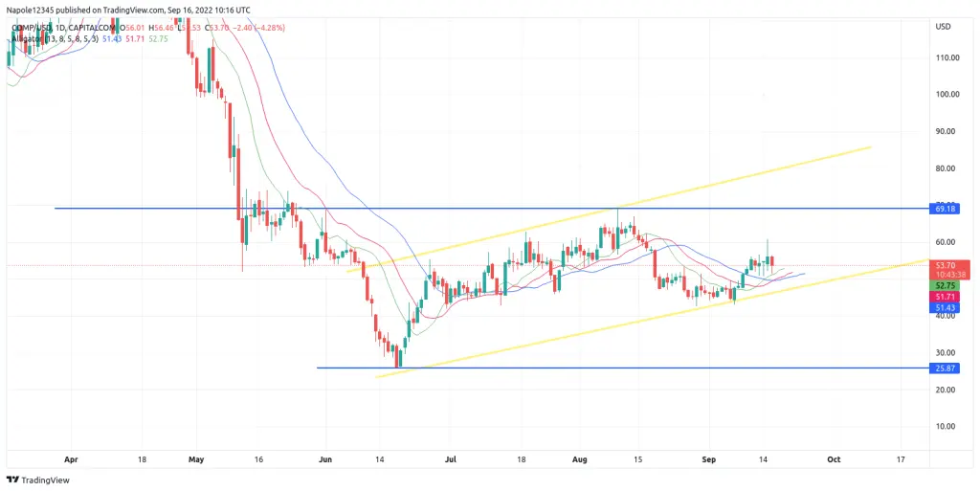Click the blue 51.43 value in the Alligator legend
The height and width of the screenshot is (491, 980).
coord(110,38)
